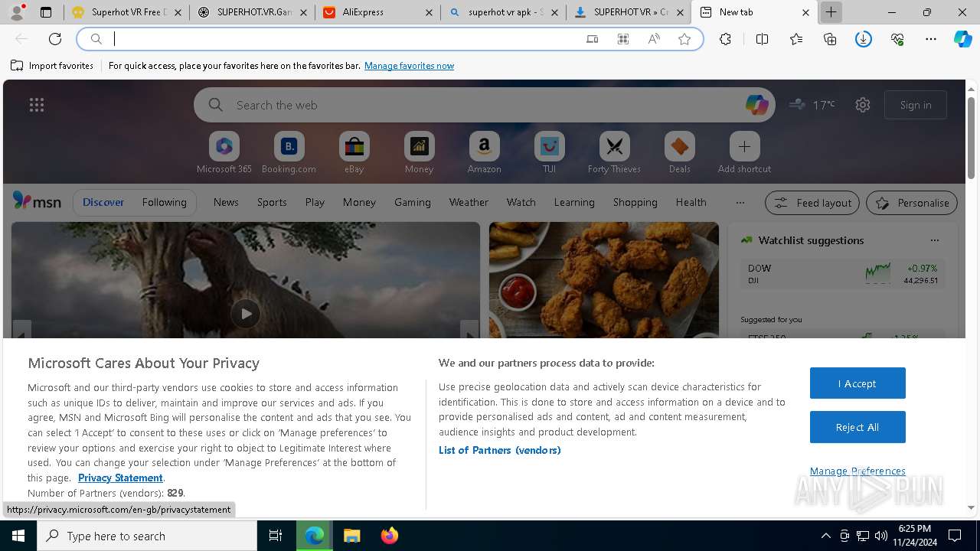Open Amazon shortcut
The height and width of the screenshot is (551, 980).
[x=484, y=152]
